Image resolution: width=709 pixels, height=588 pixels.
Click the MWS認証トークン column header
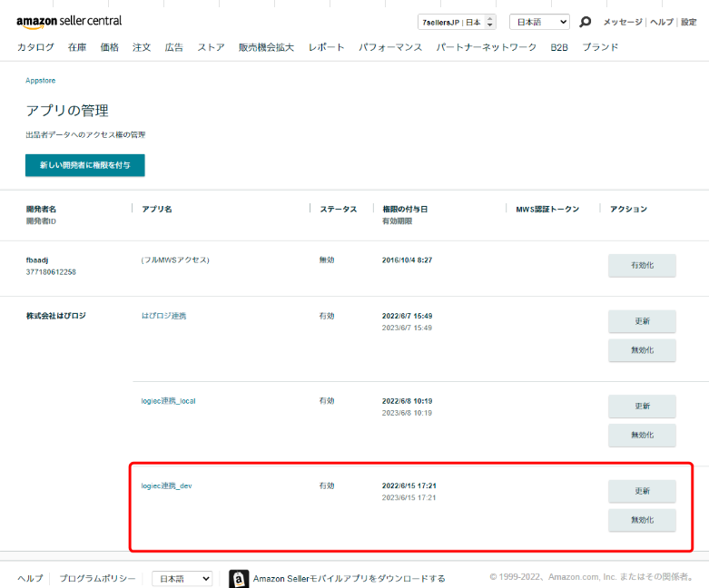point(547,209)
